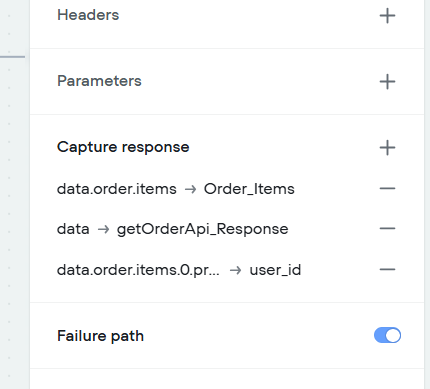The image size is (430, 389).
Task: Select the user_id variable name
Action: pos(275,270)
